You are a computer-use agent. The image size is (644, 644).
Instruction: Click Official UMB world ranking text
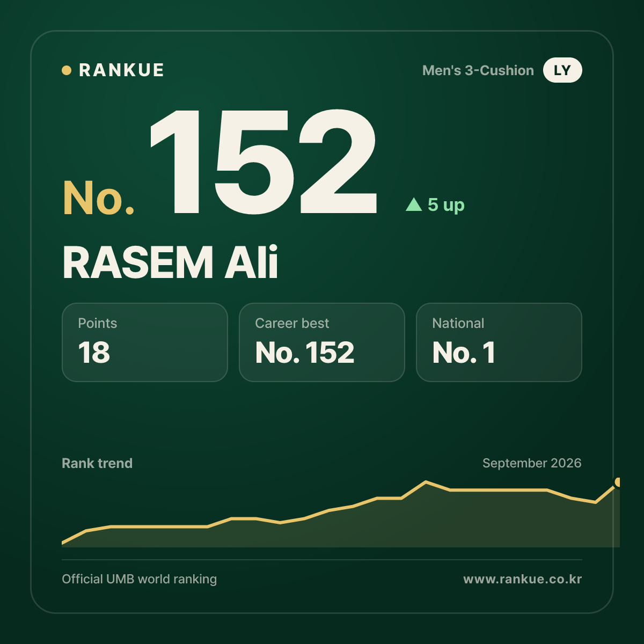point(140,579)
